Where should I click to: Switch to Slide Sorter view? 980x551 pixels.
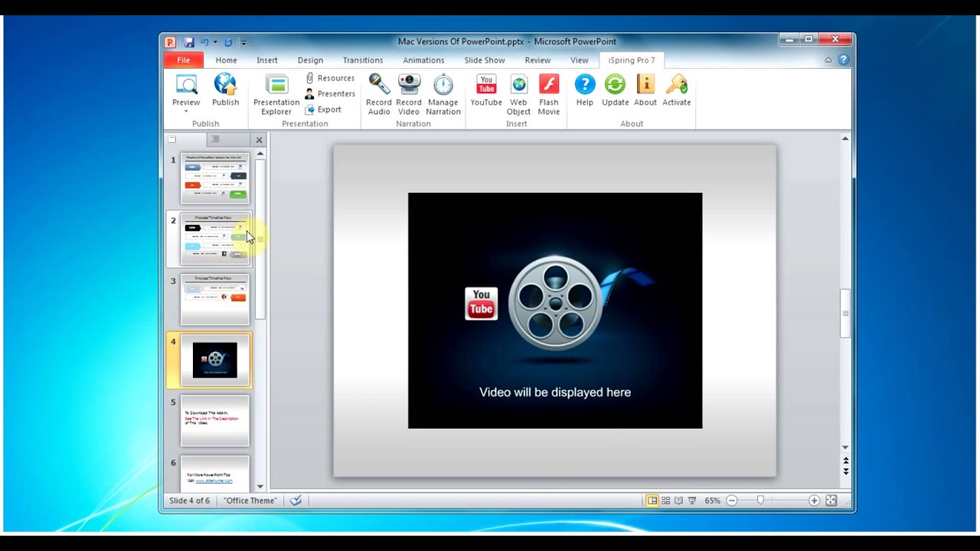pyautogui.click(x=665, y=500)
